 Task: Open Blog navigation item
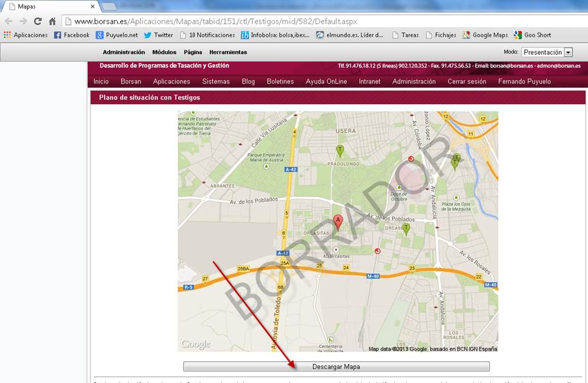click(248, 81)
